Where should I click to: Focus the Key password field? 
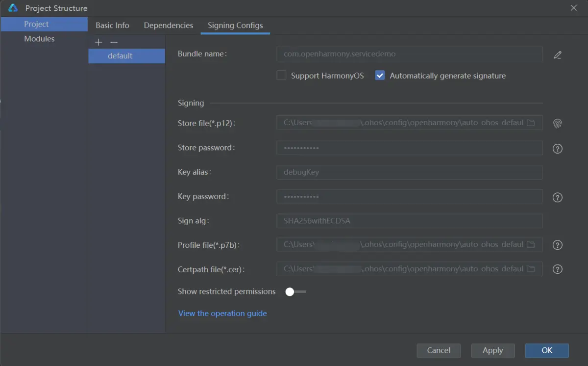coord(410,197)
